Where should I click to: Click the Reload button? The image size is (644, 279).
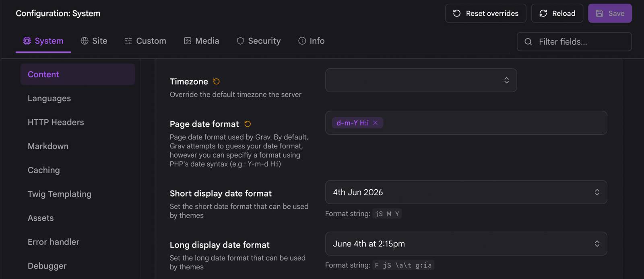coord(557,13)
